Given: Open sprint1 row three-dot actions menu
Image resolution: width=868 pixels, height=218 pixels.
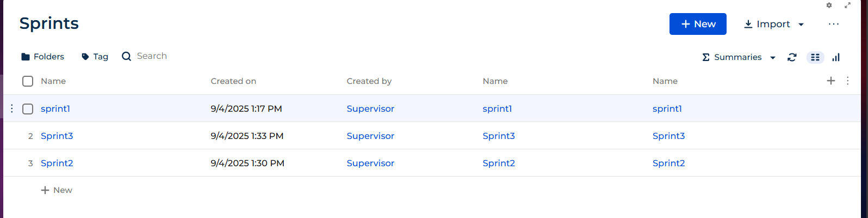Looking at the screenshot, I should tap(12, 108).
